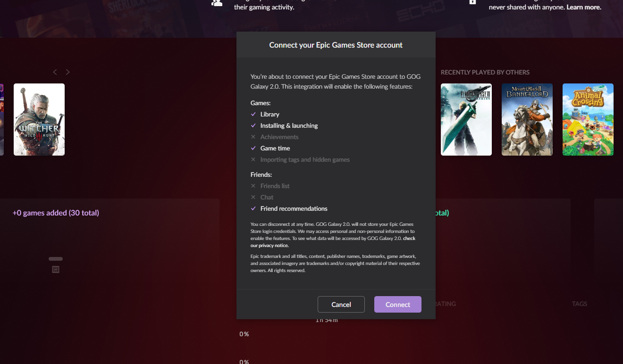Screen dimensions: 623x364
Task: Click the dialog title 'Connect your Epic Games Store account'
Action: pos(336,45)
